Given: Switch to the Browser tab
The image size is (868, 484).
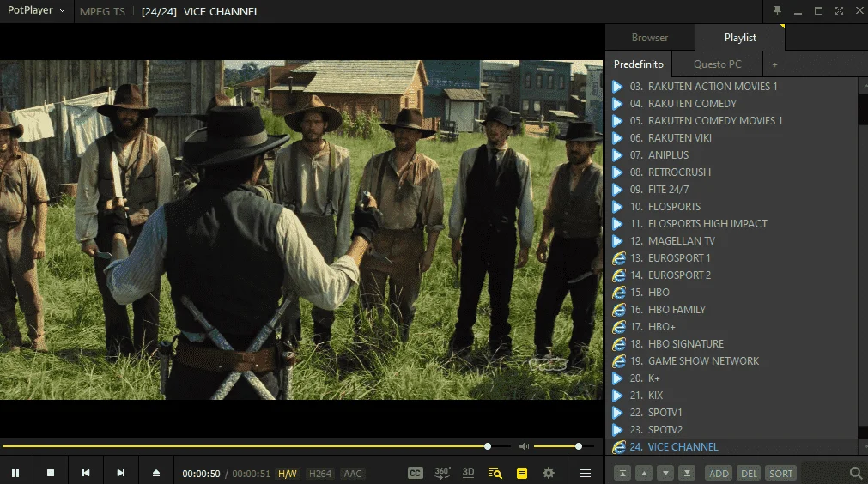Looking at the screenshot, I should click(x=650, y=38).
